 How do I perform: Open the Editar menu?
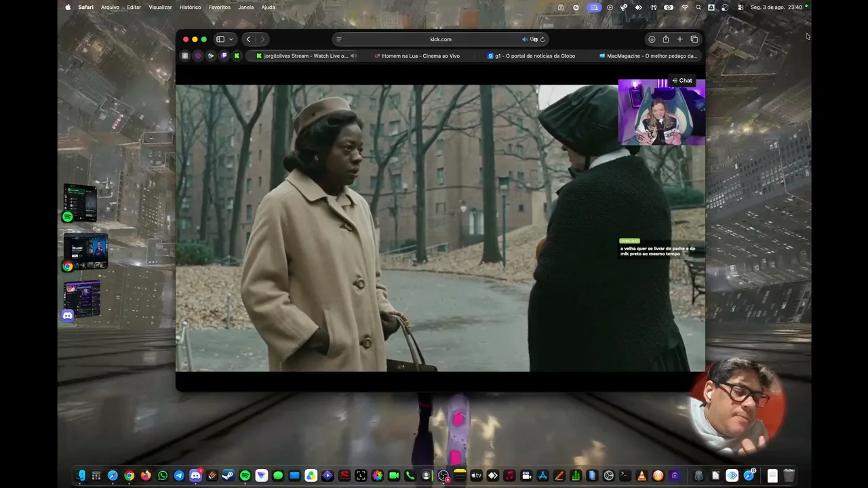point(134,7)
